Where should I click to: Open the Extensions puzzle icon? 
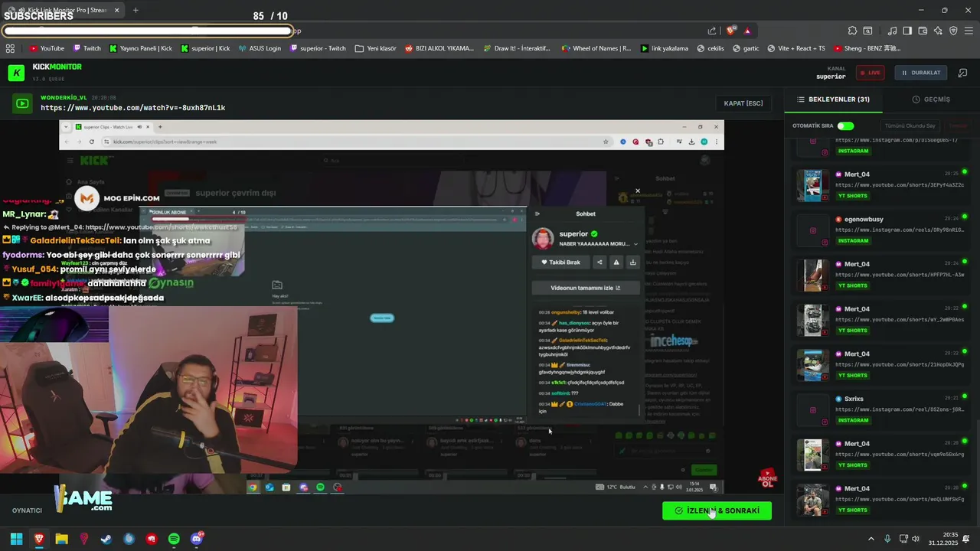point(852,31)
